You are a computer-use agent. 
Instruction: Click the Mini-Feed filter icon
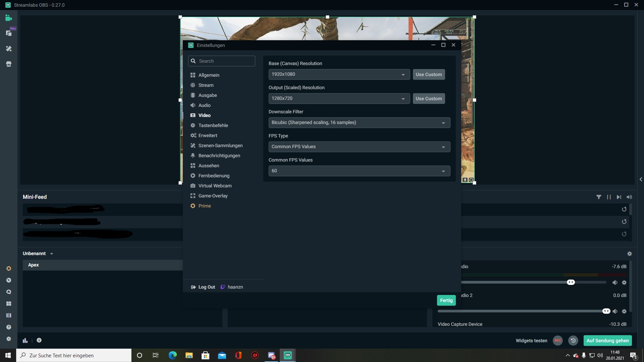[599, 197]
